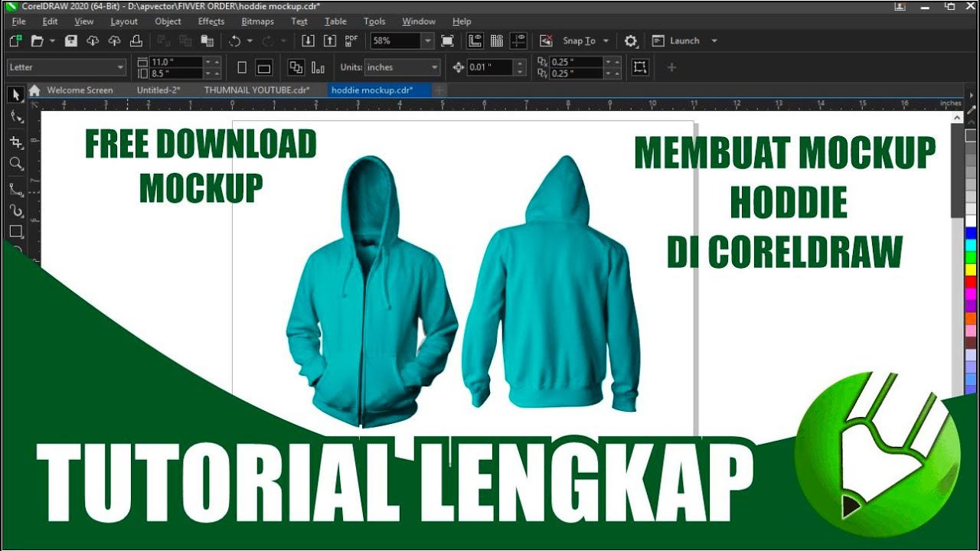Open the Bitmaps menu

pyautogui.click(x=257, y=21)
